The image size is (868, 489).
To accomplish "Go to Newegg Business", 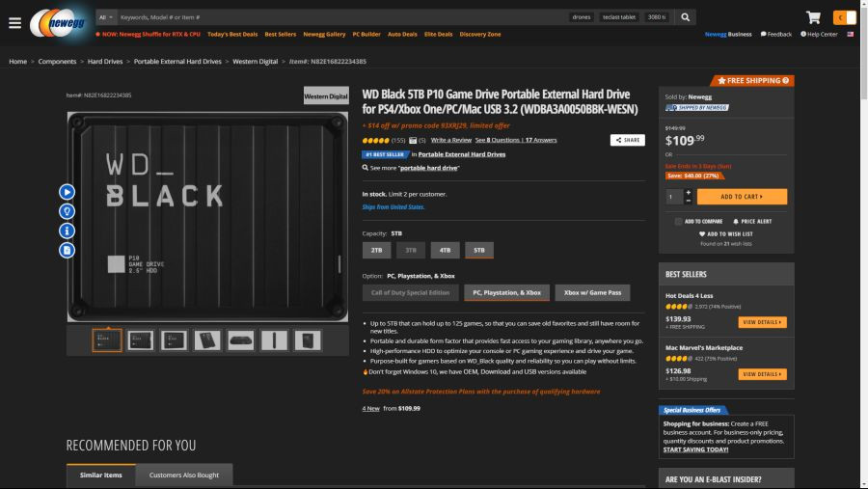I will coord(728,35).
